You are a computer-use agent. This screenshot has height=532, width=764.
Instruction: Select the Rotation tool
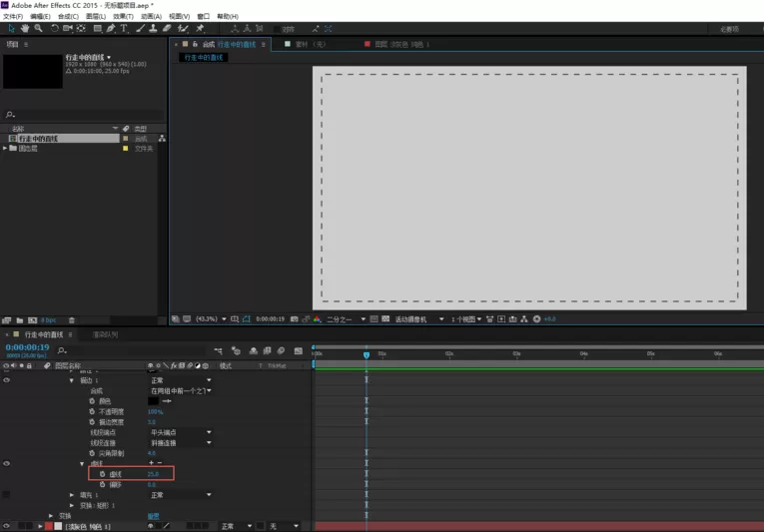[55, 29]
